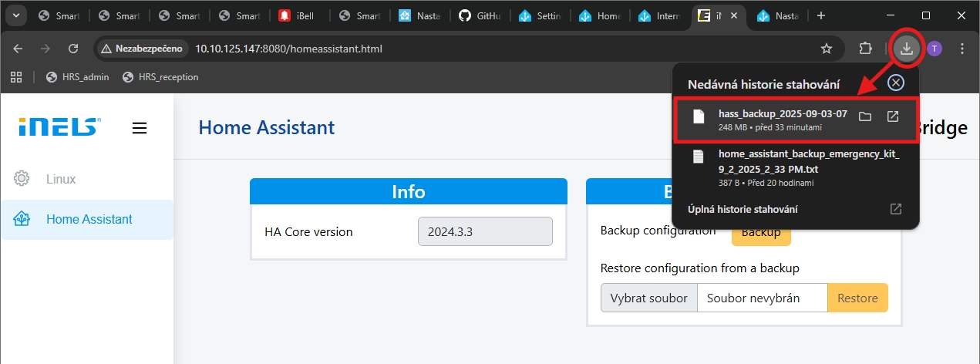Viewport: 980px width, 364px height.
Task: Reload the current page
Action: [x=73, y=49]
